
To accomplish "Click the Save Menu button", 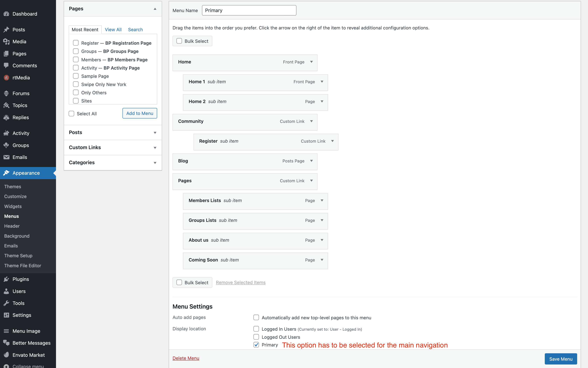I will pyautogui.click(x=561, y=359).
